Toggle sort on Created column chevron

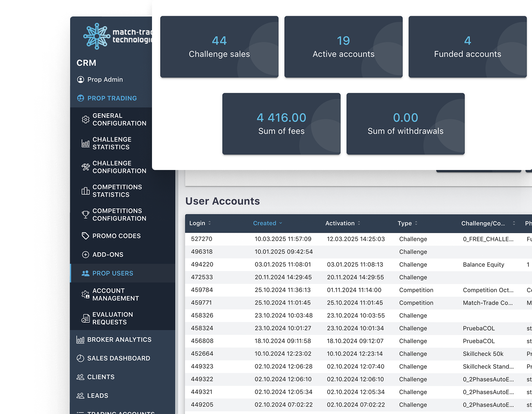[x=280, y=223]
